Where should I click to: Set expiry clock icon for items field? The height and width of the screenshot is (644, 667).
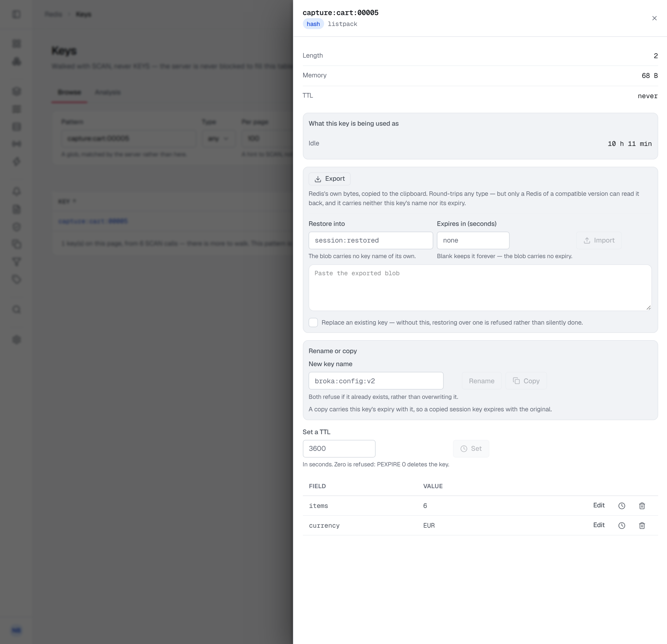point(622,506)
